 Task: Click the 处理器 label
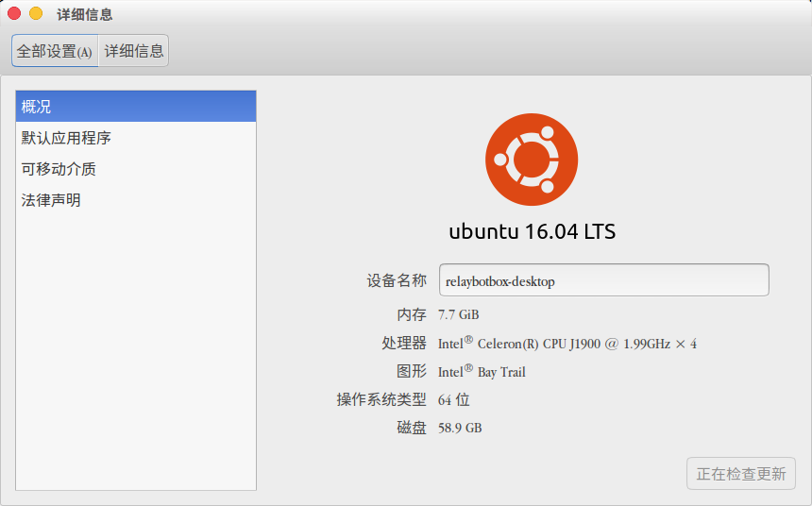(x=404, y=343)
